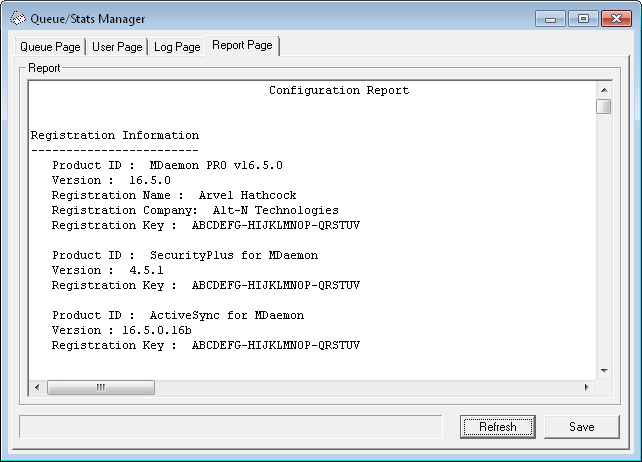Click the horizontal scrollbar thumb
The image size is (642, 462).
pos(100,387)
